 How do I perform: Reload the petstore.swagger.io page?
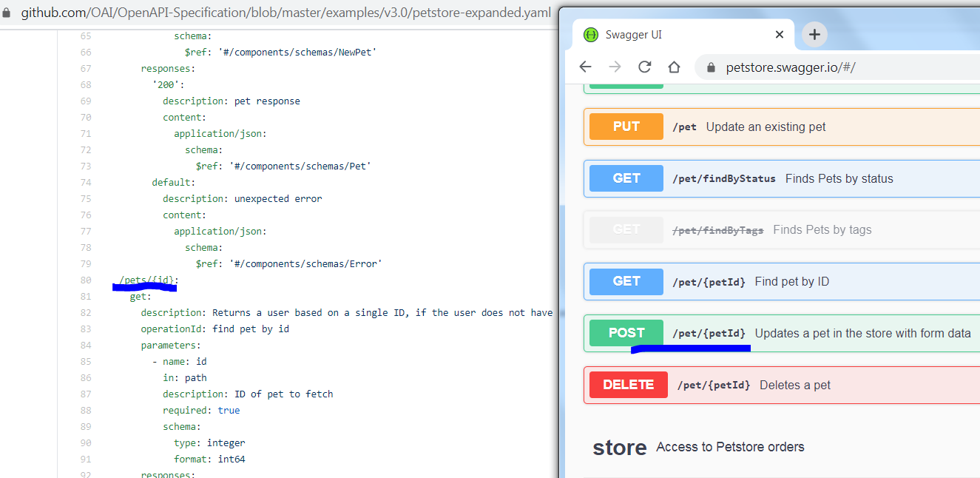644,67
